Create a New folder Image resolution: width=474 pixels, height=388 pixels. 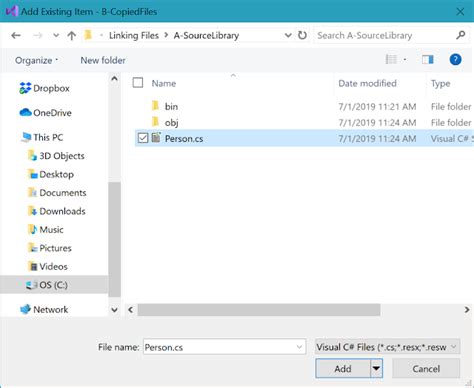[x=103, y=60]
